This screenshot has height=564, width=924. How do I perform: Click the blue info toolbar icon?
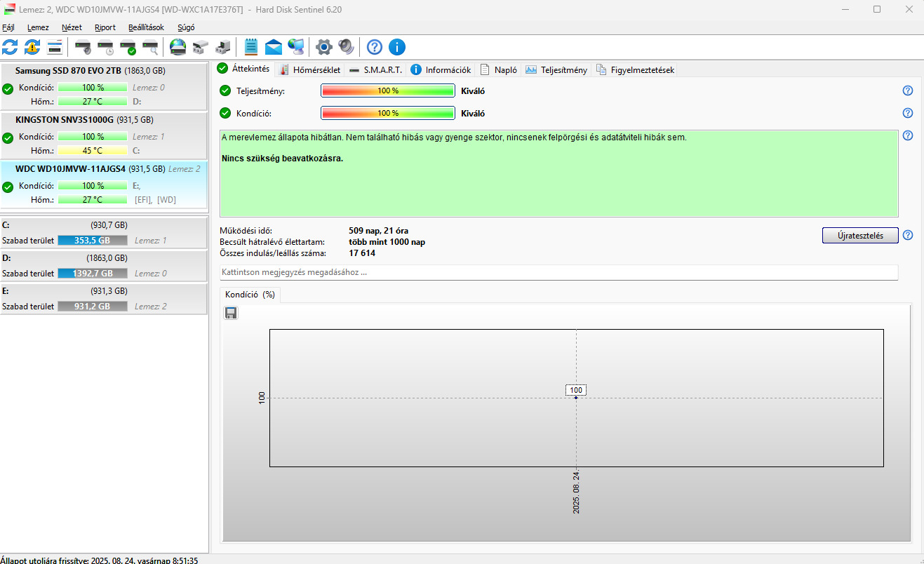(x=397, y=47)
